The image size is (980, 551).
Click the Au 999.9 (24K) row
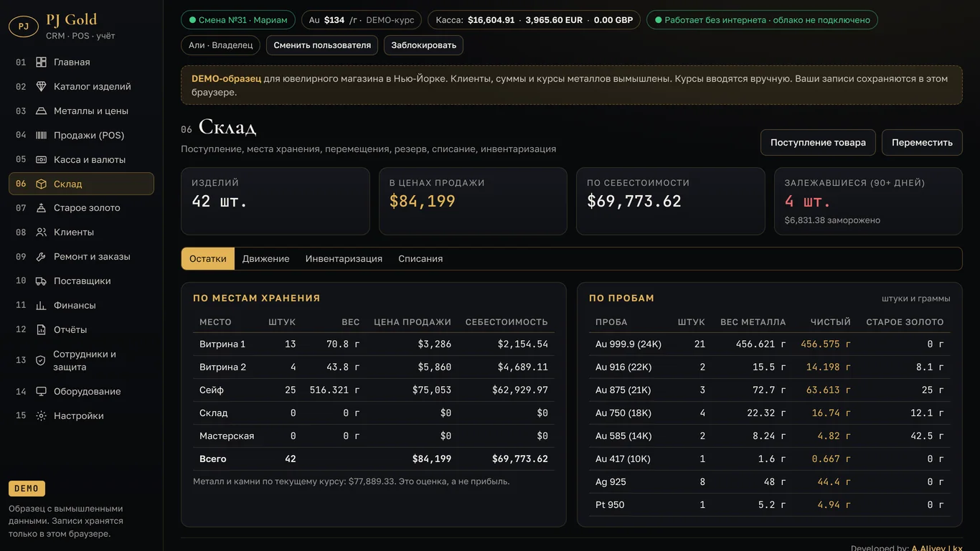point(770,344)
